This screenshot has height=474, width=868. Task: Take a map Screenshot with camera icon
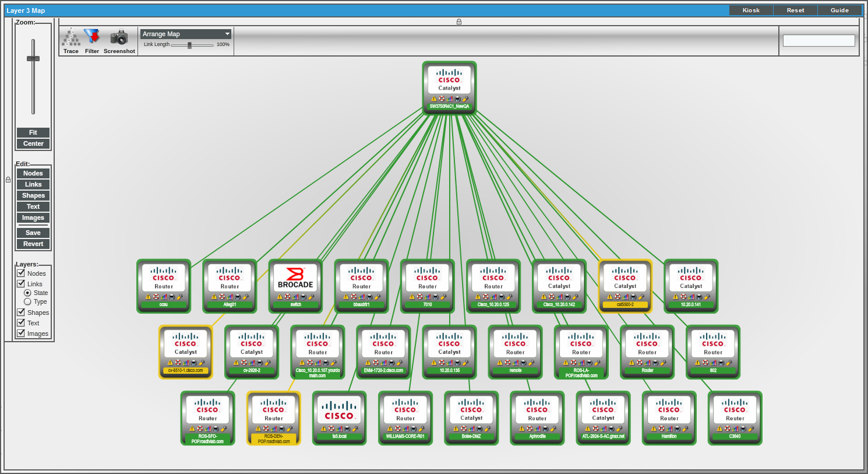(119, 41)
